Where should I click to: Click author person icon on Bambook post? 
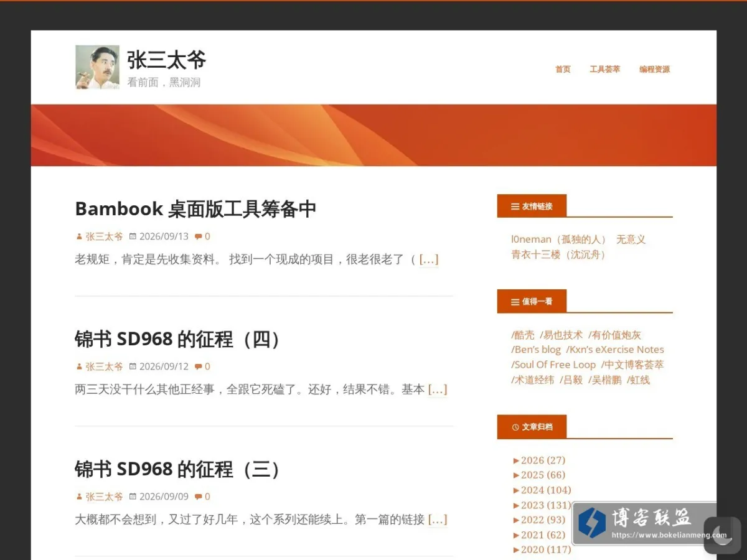click(79, 236)
